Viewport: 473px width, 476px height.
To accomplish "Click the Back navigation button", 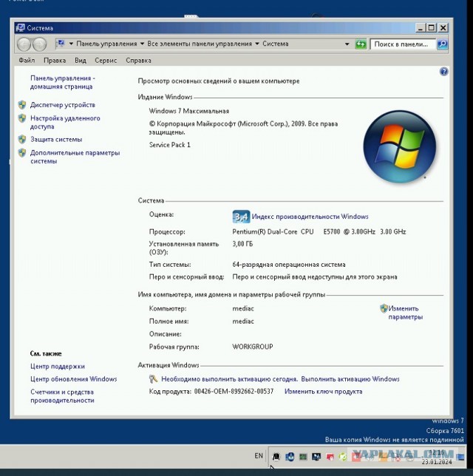I will (24, 44).
